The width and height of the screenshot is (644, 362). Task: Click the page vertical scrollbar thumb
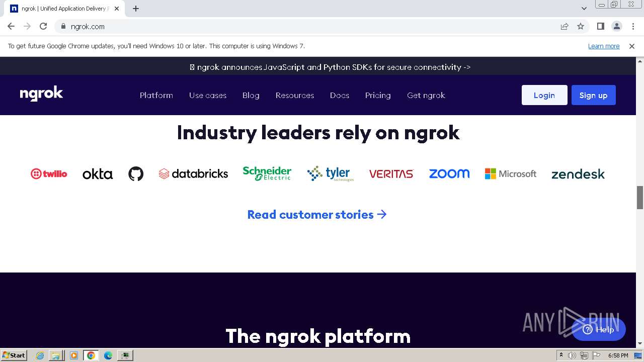640,197
